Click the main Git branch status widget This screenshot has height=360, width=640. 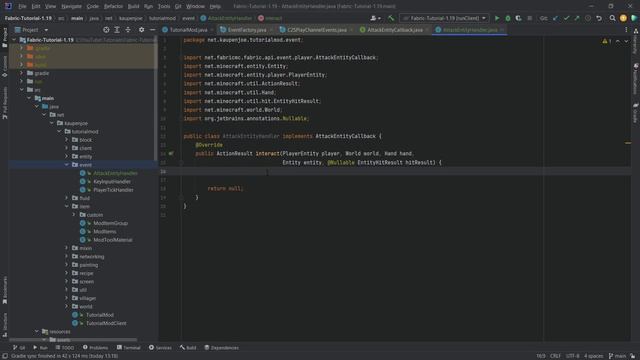(x=618, y=356)
